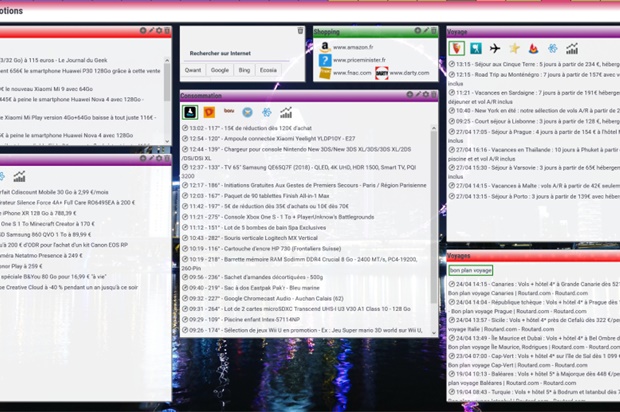Screen dimensions: 620x412
Task: Open the www.amazon.fr link
Action: (353, 47)
